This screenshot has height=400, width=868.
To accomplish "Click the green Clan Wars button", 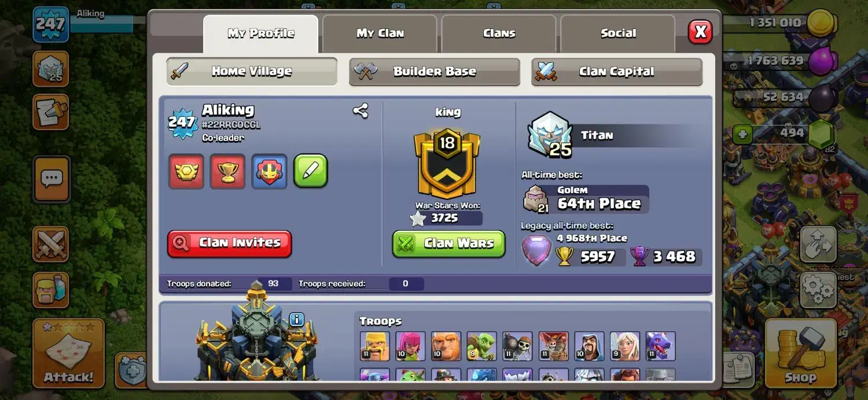I will pos(449,243).
